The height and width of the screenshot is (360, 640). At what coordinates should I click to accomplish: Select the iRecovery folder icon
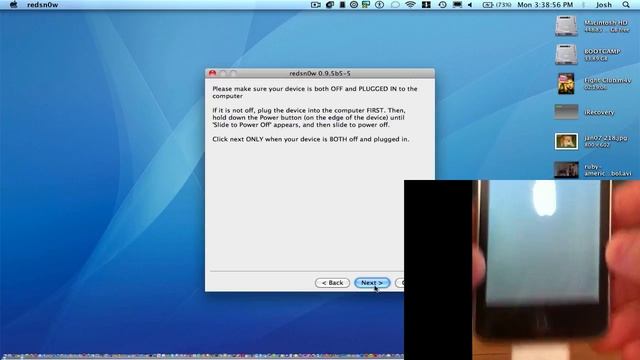[566, 112]
